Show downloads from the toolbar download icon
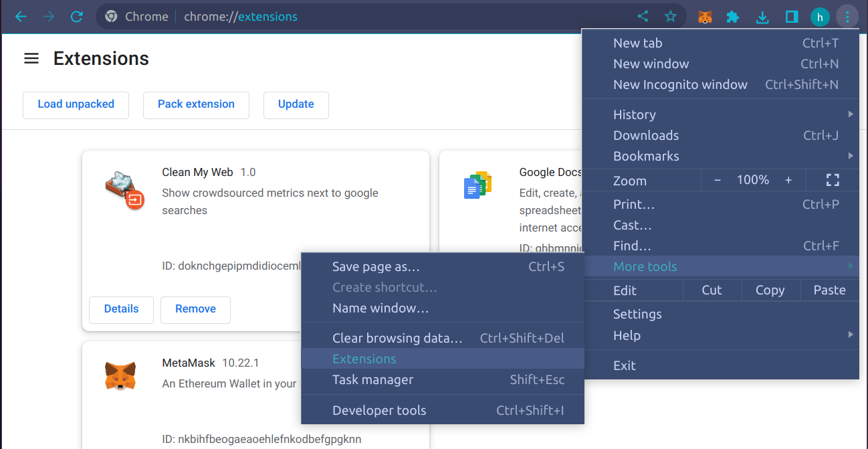Screen dimensions: 868x449 [x=762, y=17]
